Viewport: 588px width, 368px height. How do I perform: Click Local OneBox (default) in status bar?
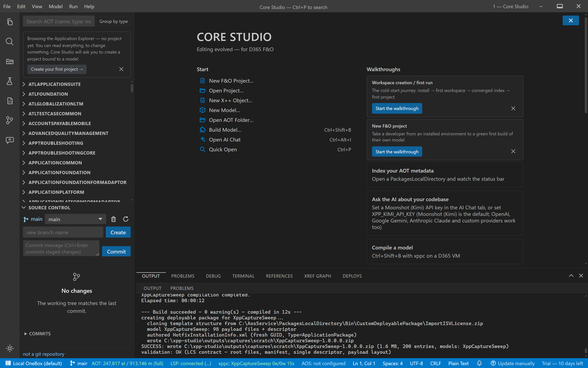[34, 363]
